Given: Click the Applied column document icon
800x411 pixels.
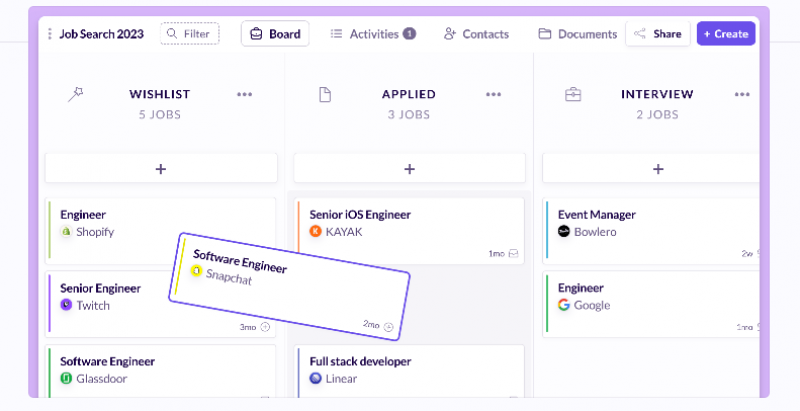Looking at the screenshot, I should pos(324,95).
